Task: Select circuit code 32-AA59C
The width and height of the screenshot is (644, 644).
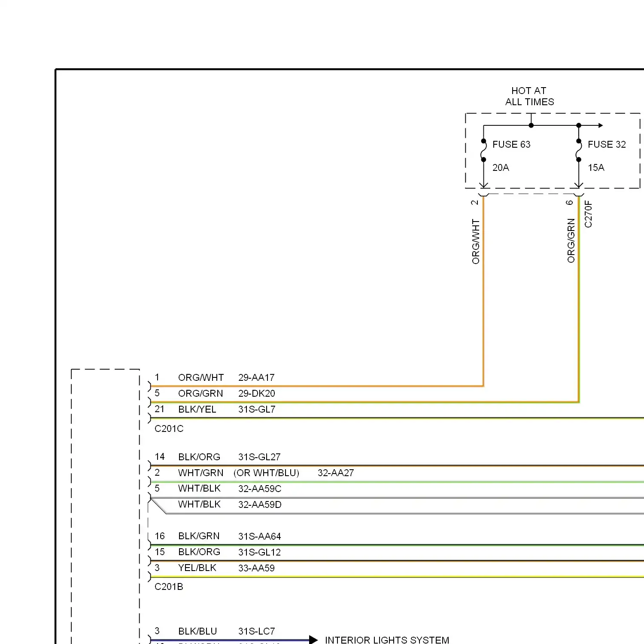Action: 260,489
